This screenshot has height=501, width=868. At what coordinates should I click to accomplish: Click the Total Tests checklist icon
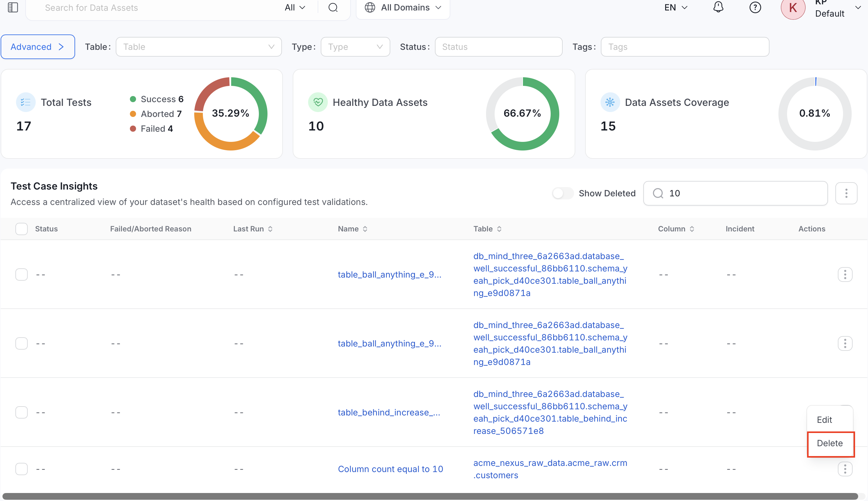point(26,102)
